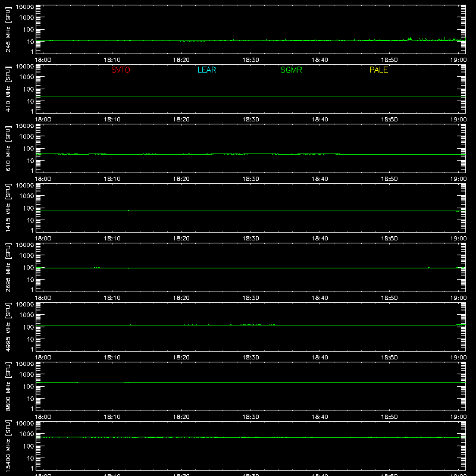The height and width of the screenshot is (476, 476).
Task: Select the 410 MHz [SFU] axis title
Action: [8, 89]
